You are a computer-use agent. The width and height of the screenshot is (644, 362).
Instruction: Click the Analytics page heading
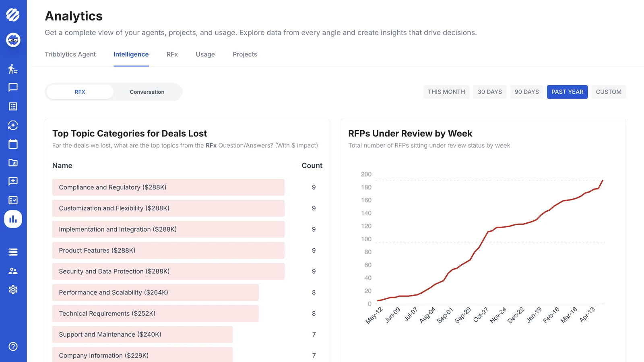pos(74,16)
